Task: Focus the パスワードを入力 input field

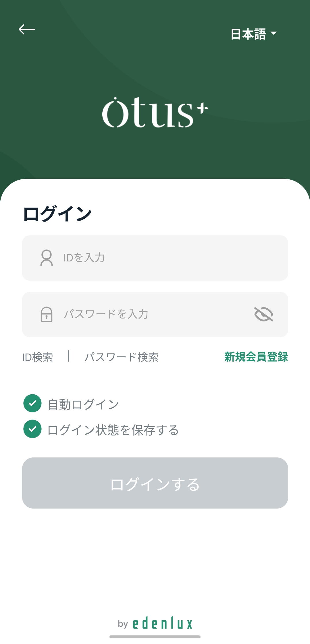Action: (155, 315)
